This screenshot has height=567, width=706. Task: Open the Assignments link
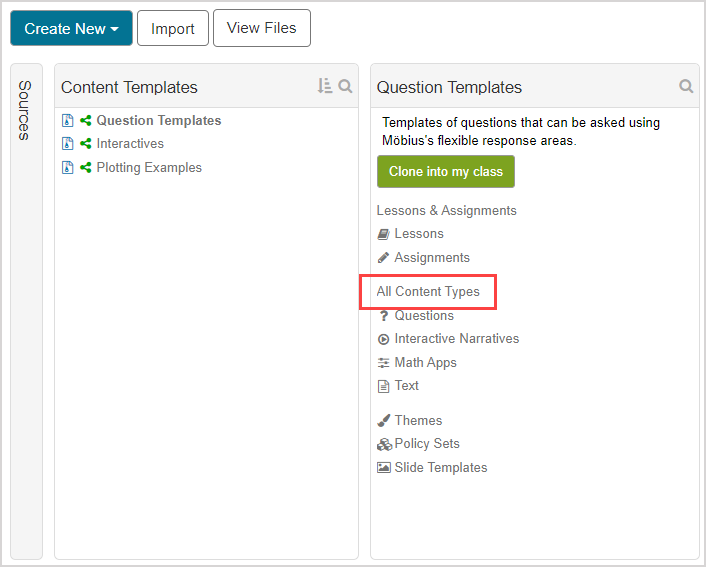432,258
